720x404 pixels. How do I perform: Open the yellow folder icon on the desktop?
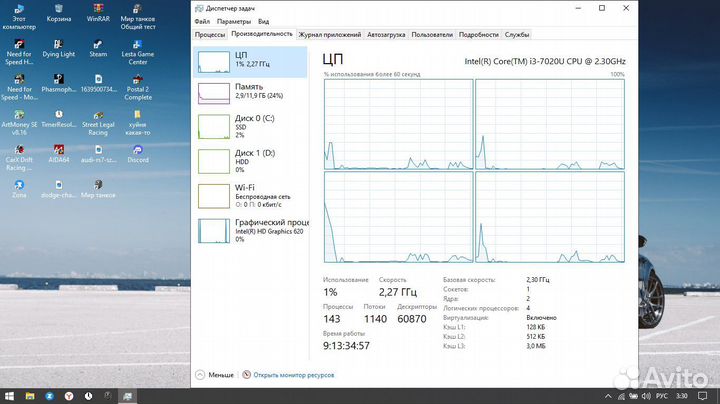(x=138, y=123)
